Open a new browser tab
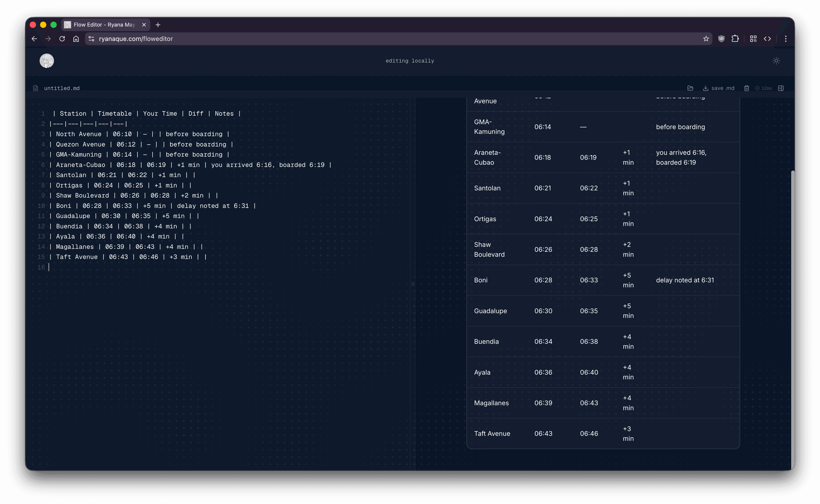 click(x=158, y=25)
